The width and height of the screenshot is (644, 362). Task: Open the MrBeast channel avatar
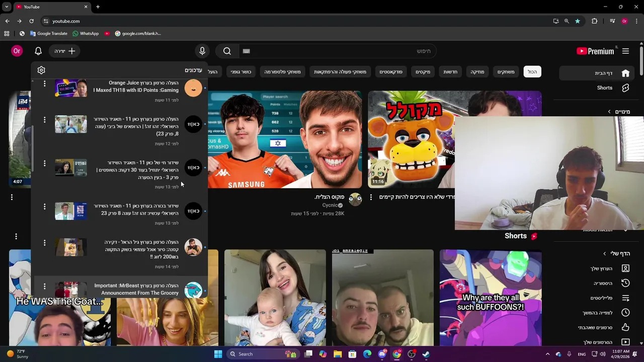(x=193, y=290)
